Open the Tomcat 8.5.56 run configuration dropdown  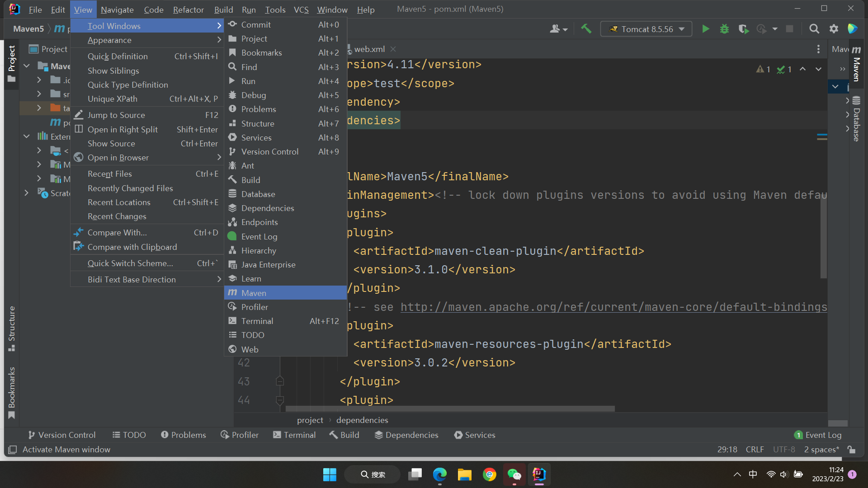[x=646, y=29]
